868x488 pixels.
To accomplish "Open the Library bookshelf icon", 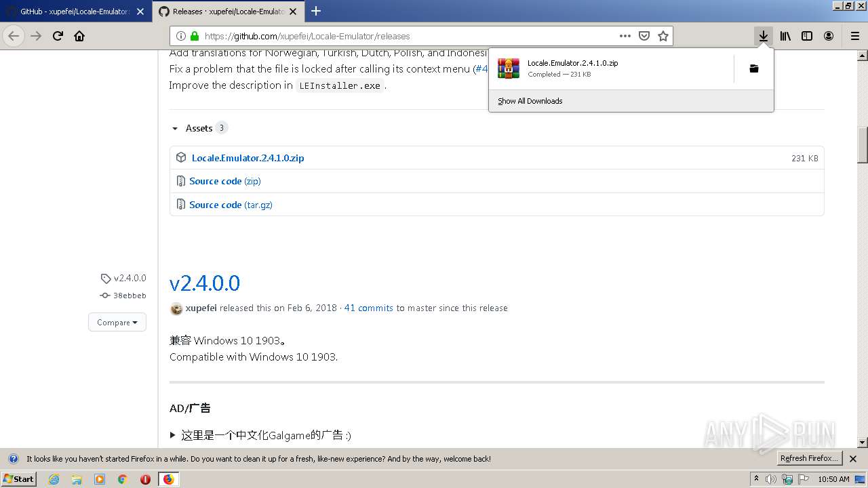I will tap(785, 36).
